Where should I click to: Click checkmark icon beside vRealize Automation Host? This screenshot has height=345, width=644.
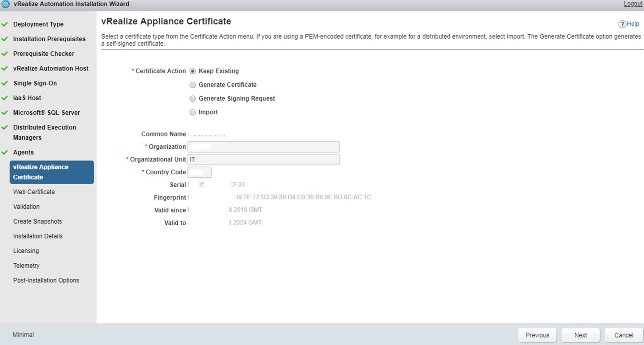(5, 68)
